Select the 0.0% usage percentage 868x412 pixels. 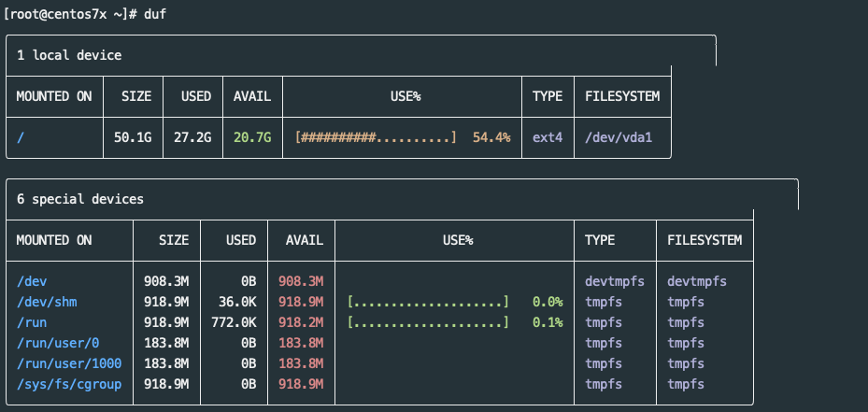pyautogui.click(x=548, y=303)
